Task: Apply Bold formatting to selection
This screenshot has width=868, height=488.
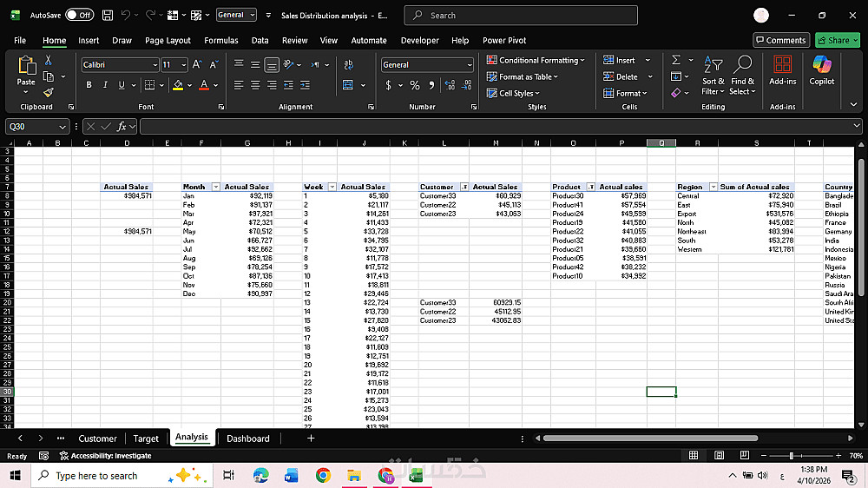Action: point(89,85)
